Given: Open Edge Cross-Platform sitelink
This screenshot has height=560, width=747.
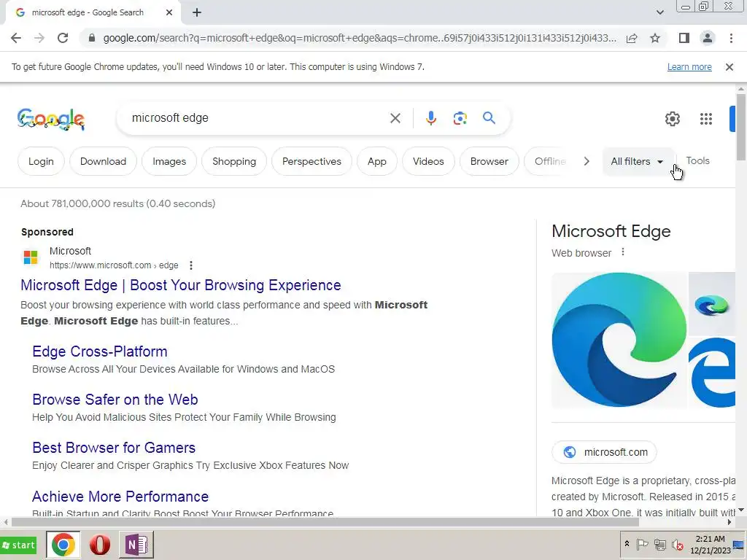Looking at the screenshot, I should [99, 351].
